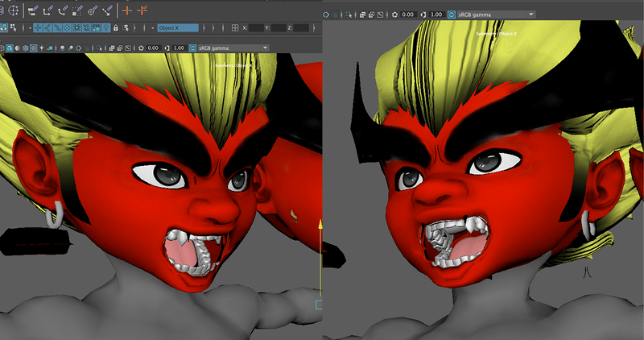The width and height of the screenshot is (644, 340).
Task: Toggle X-Ray active components in left panel
Action: click(120, 48)
